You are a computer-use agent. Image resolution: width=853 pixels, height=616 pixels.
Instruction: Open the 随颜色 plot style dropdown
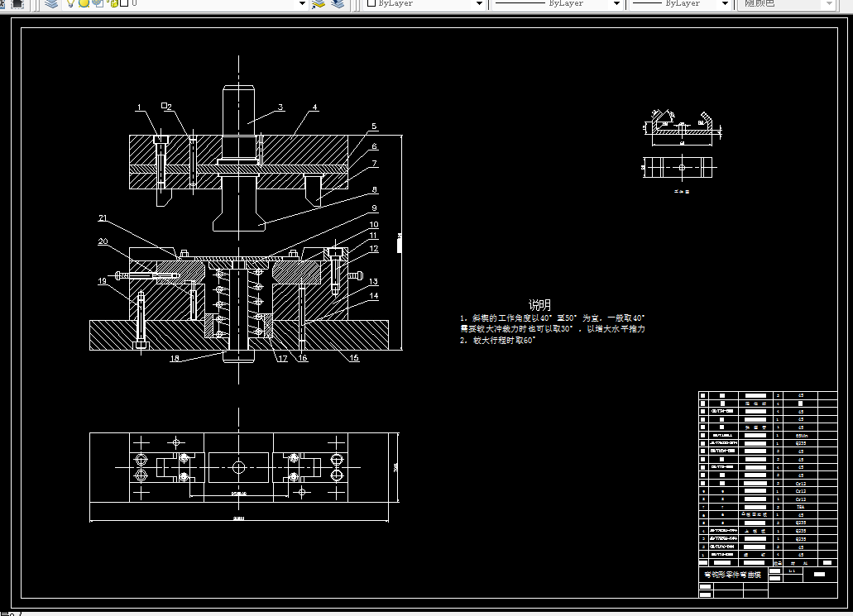pos(829,4)
